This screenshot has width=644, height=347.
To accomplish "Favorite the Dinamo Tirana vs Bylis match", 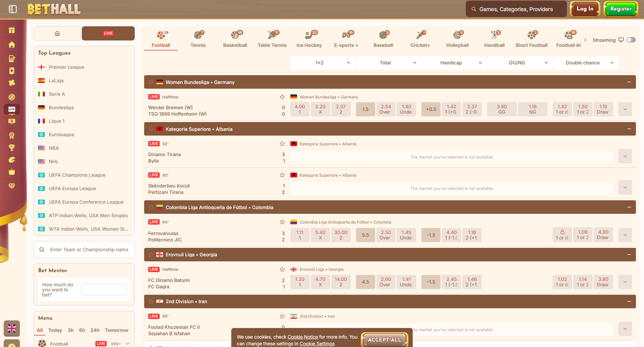I will (282, 144).
